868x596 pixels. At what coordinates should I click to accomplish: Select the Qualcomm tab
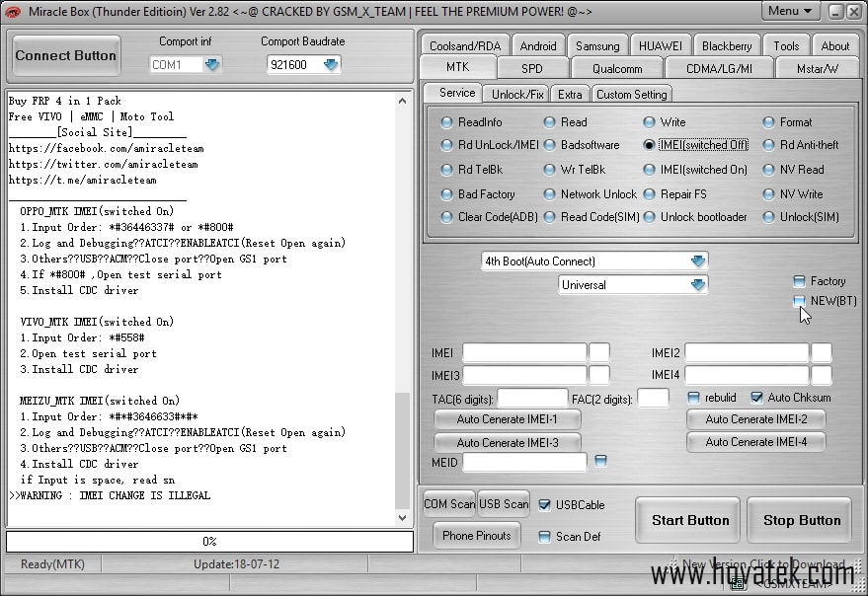617,69
